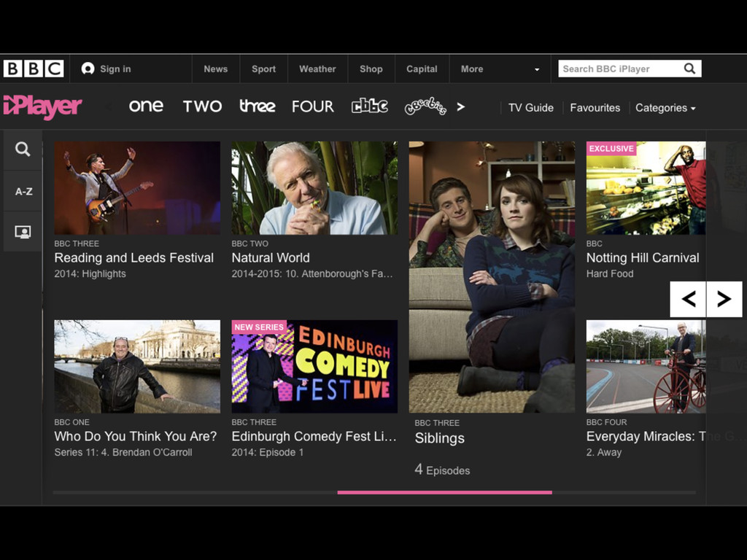The width and height of the screenshot is (747, 560).
Task: Open Notting Hill Carnival exclusive thumbnail
Action: tap(646, 187)
